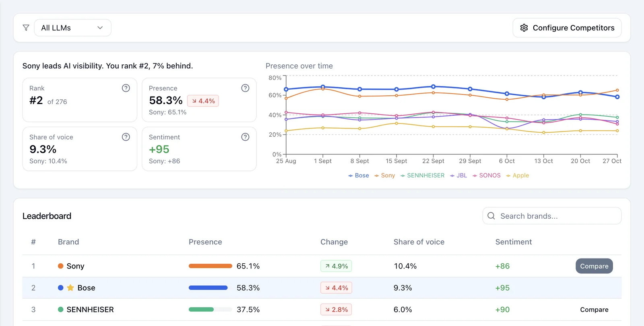Toggle JBL series in chart legend
Viewport: 644px width, 326px height.
pos(458,175)
